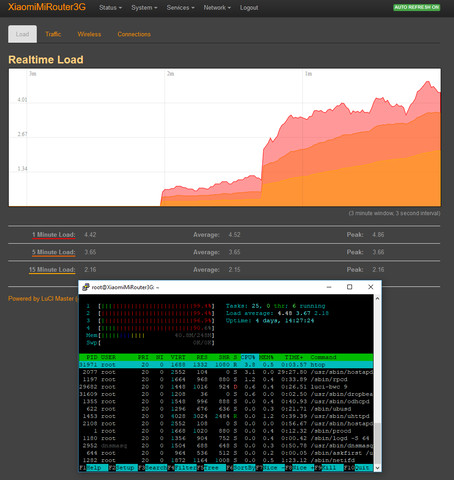
Task: Click F10 Quit in htop footer
Action: [358, 468]
